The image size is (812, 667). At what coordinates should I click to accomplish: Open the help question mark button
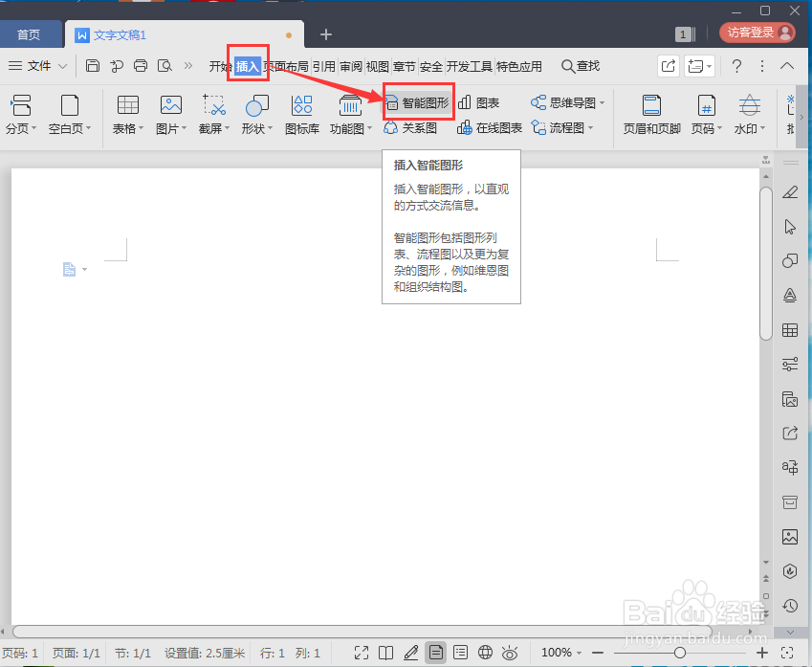point(736,66)
